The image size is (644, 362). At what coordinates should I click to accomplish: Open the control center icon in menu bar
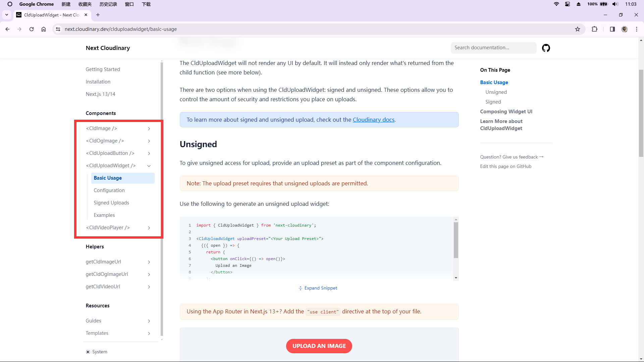coord(568,4)
